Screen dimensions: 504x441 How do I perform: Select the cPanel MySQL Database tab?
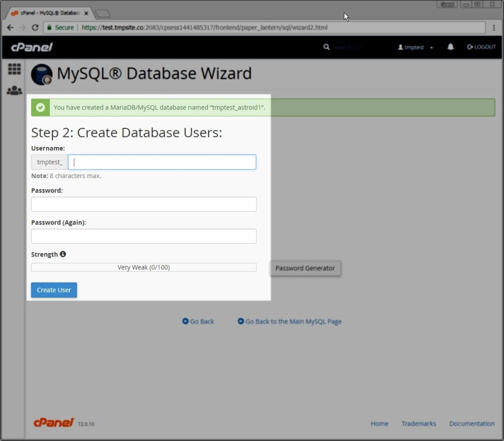click(50, 13)
